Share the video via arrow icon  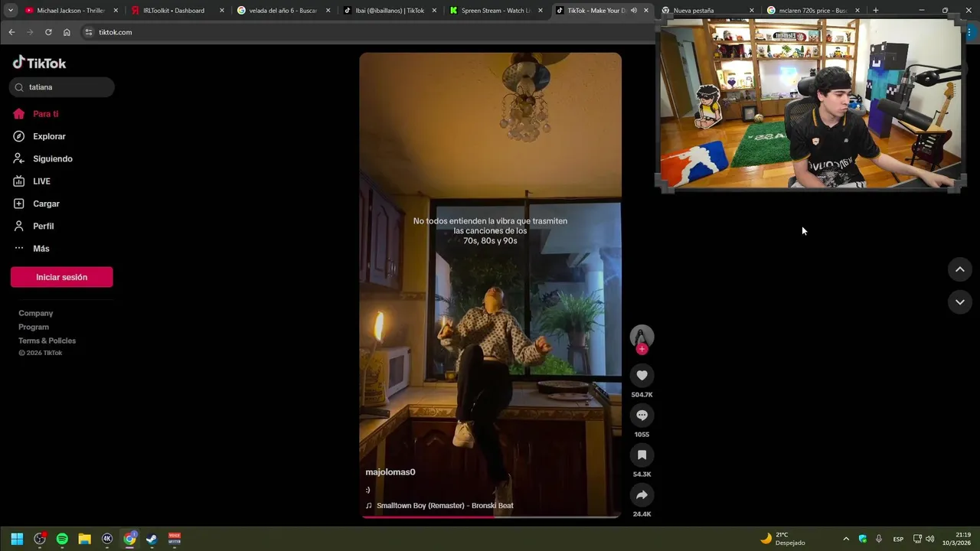[642, 494]
